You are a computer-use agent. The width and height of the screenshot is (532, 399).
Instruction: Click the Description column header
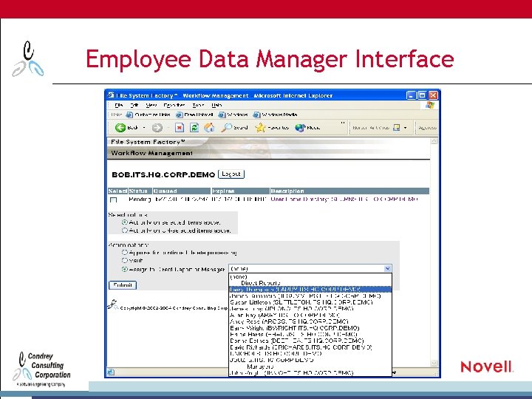349,191
